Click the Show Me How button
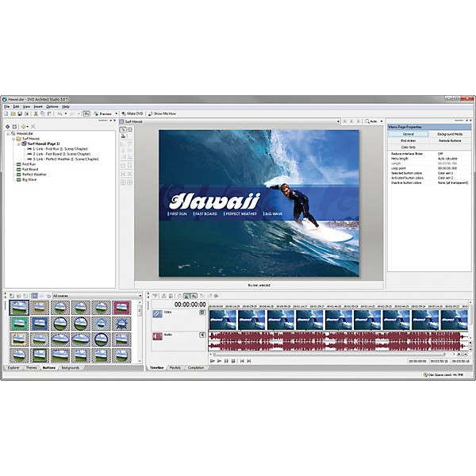Image resolution: width=476 pixels, height=476 pixels. click(x=162, y=113)
